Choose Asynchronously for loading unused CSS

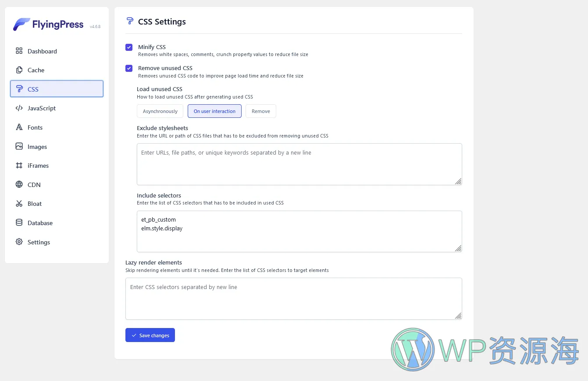pos(160,111)
